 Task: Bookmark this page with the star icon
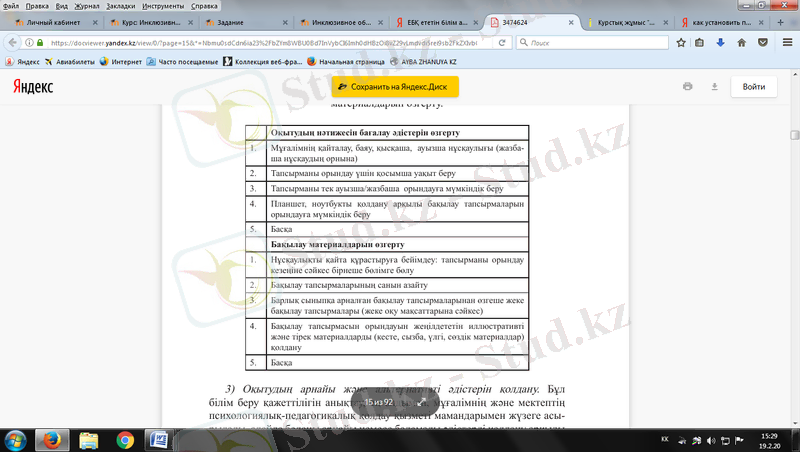coord(681,43)
